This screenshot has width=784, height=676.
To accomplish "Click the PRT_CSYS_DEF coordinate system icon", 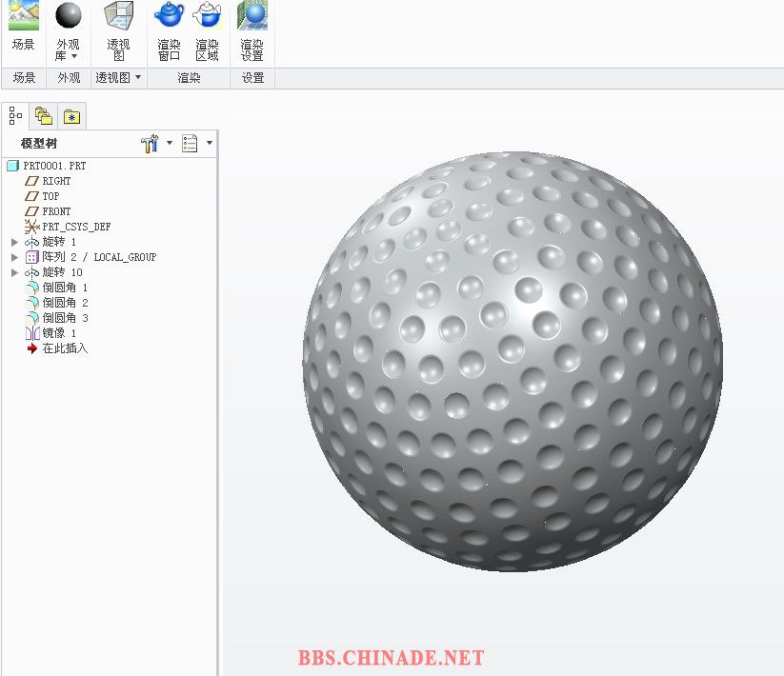I will [31, 227].
